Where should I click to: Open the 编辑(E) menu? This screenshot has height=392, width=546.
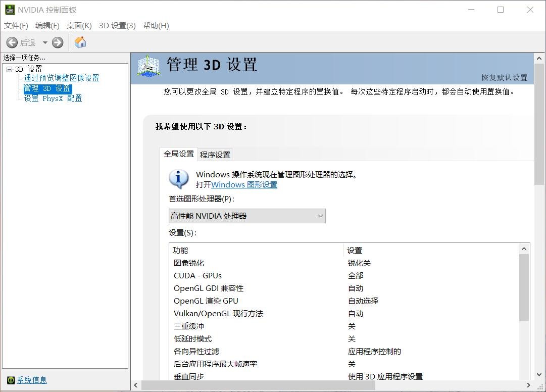click(47, 26)
